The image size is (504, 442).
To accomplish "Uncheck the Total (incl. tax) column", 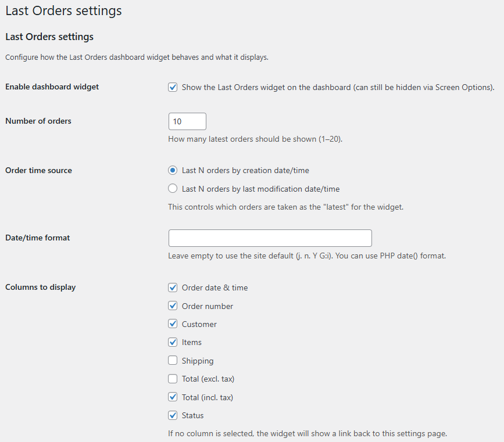I will point(173,397).
